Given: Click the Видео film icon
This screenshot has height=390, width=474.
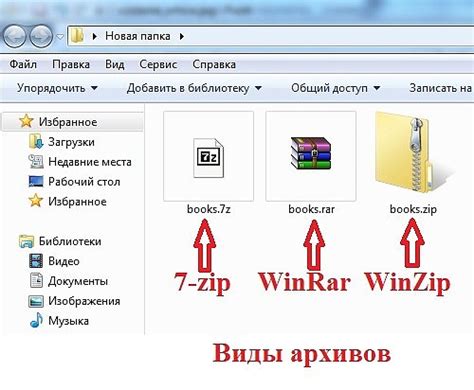Looking at the screenshot, I should 36,261.
